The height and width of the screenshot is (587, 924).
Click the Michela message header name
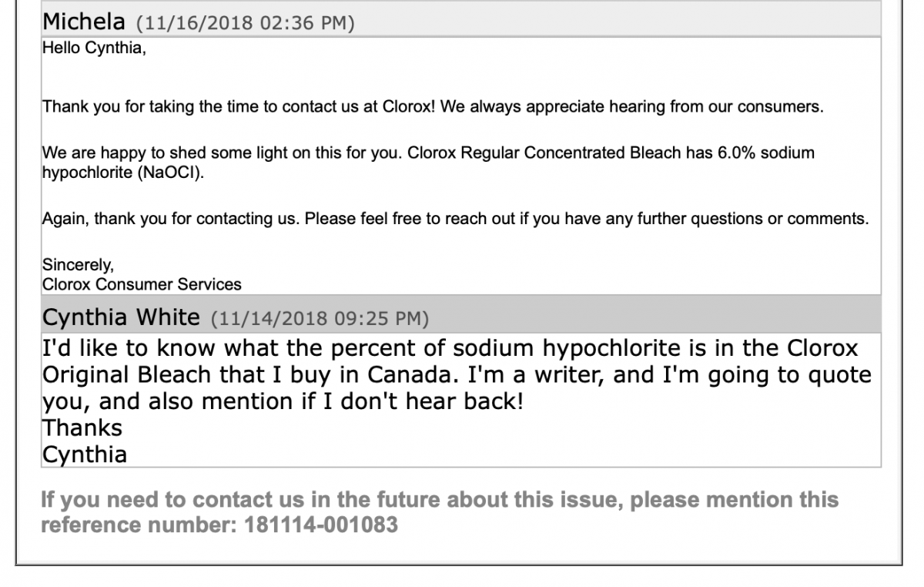85,21
